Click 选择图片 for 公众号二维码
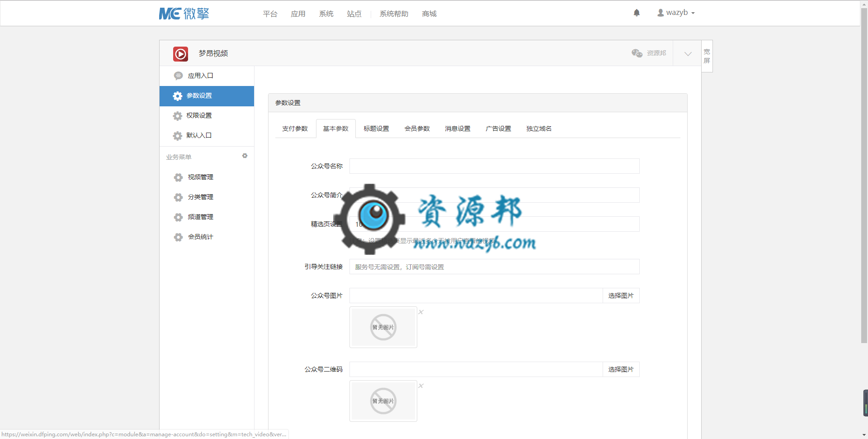868x439 pixels. point(621,369)
